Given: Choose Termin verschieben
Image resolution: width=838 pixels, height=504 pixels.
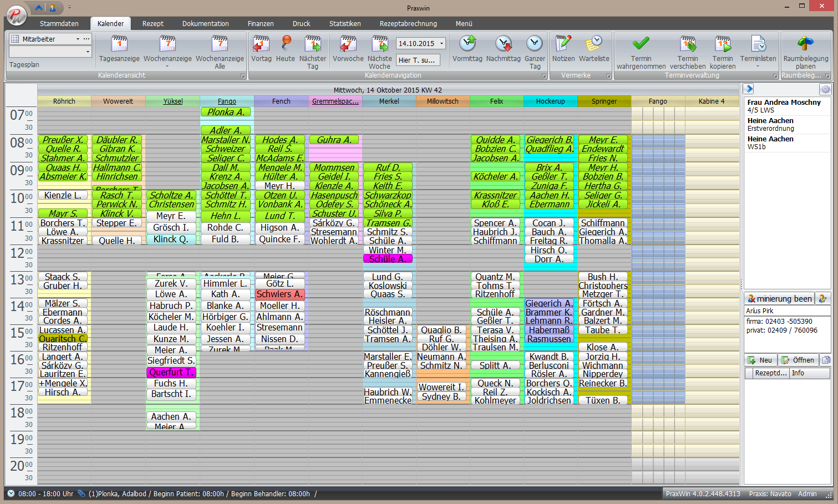Looking at the screenshot, I should [x=688, y=52].
